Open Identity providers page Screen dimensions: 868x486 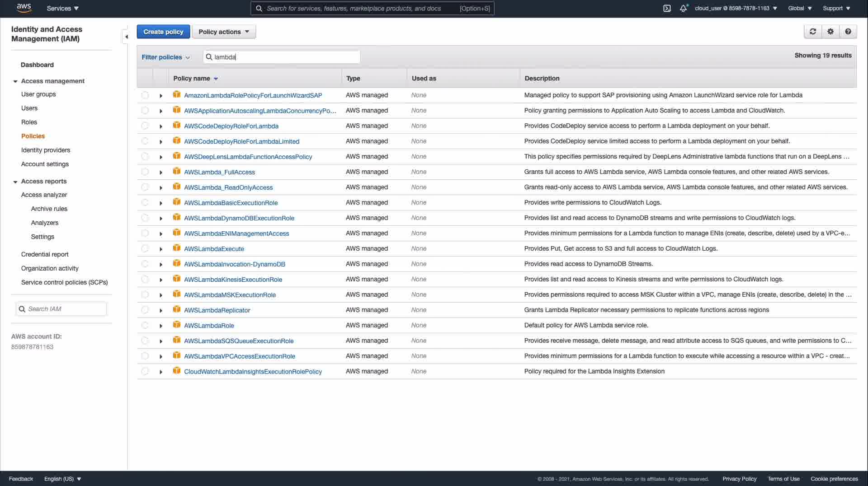point(46,150)
